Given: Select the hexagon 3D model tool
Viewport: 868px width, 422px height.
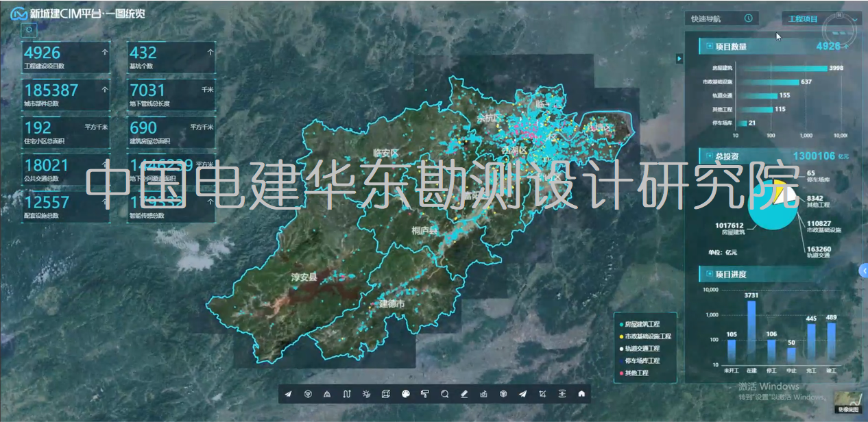Looking at the screenshot, I should coord(308,394).
